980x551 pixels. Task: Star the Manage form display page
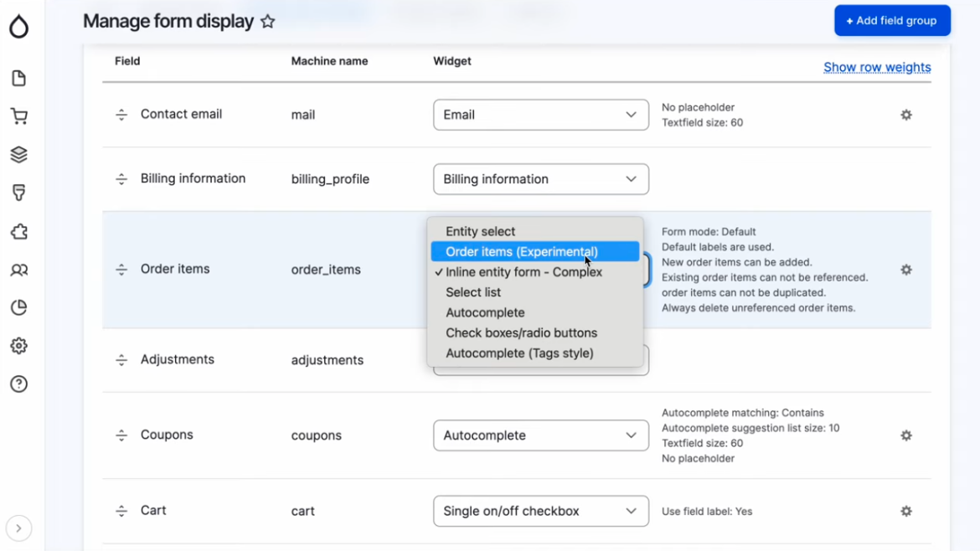coord(268,22)
